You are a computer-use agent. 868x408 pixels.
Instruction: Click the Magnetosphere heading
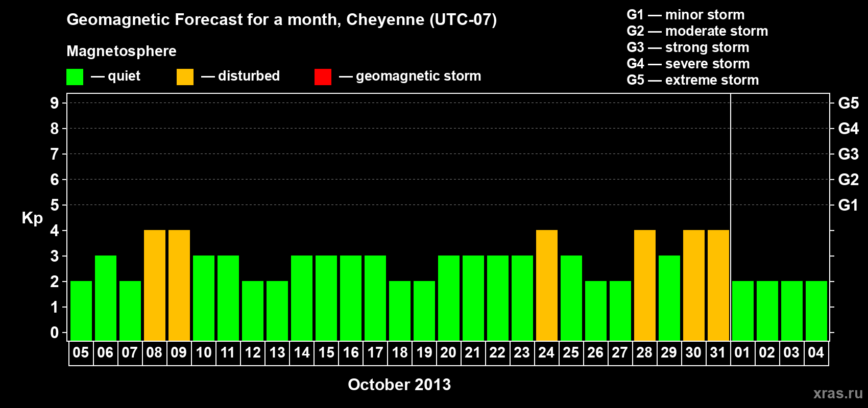122,52
